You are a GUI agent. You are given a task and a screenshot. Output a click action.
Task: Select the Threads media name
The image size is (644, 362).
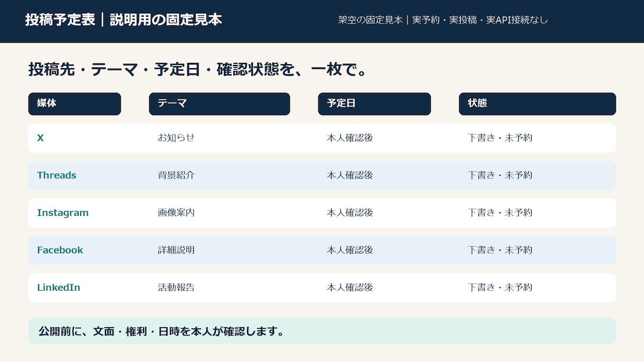(x=56, y=176)
